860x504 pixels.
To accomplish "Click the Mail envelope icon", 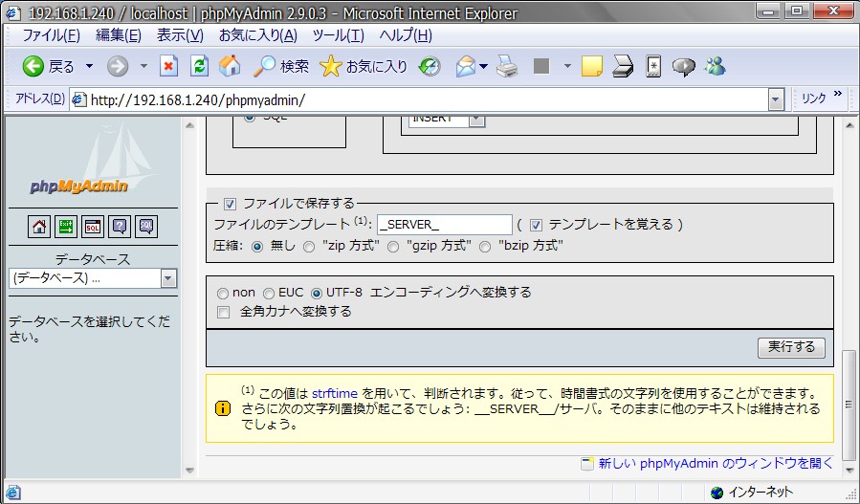I will tap(466, 66).
